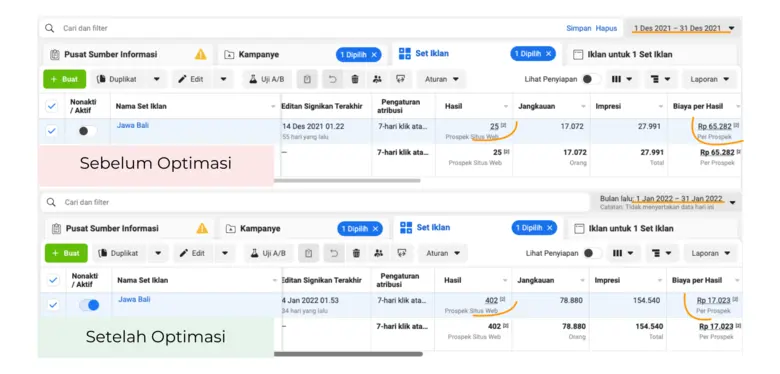Screen dimensions: 780x374
Task: Click Hapus link beside search bar
Action: [x=606, y=28]
